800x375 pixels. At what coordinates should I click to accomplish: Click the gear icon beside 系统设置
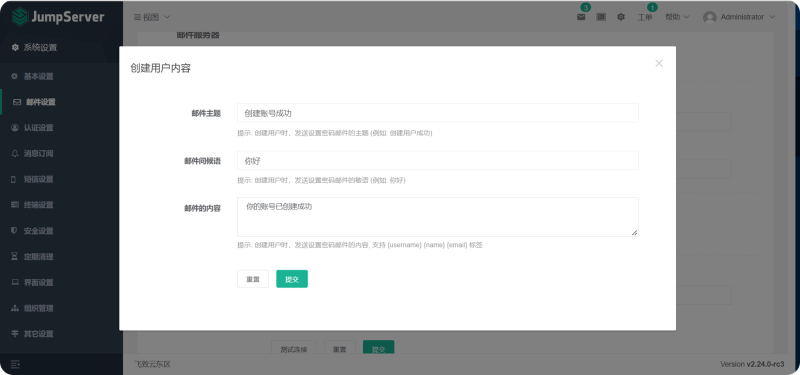(14, 47)
